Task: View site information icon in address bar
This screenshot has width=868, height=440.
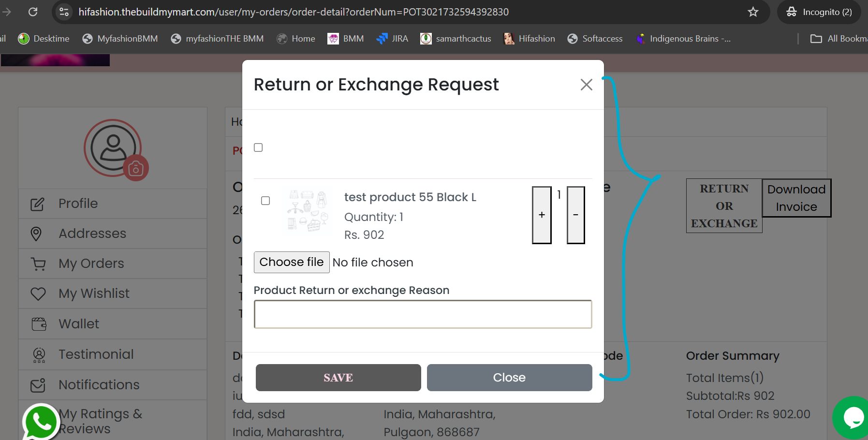Action: [64, 12]
